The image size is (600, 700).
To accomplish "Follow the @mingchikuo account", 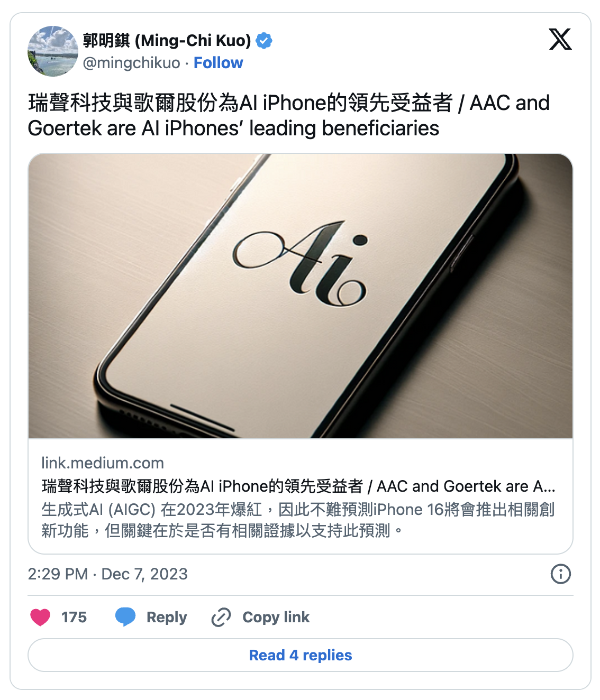I will [x=218, y=63].
